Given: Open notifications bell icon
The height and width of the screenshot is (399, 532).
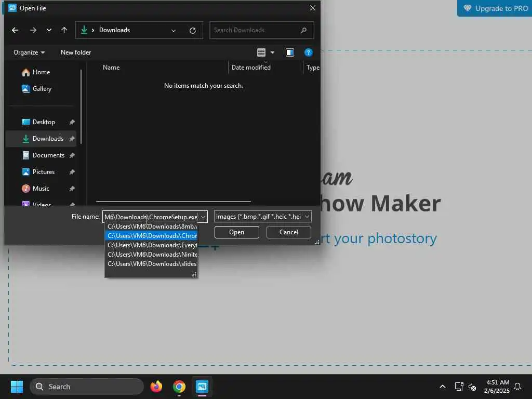Looking at the screenshot, I should (x=517, y=387).
